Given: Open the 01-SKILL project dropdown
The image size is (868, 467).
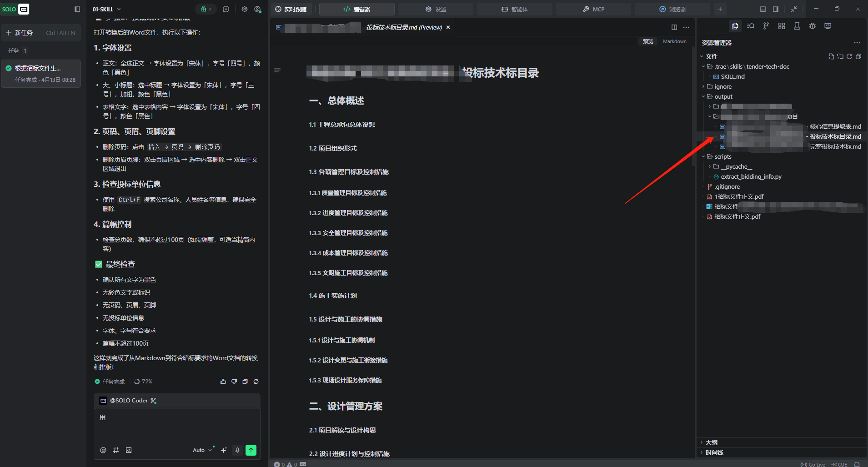Looking at the screenshot, I should click(107, 9).
